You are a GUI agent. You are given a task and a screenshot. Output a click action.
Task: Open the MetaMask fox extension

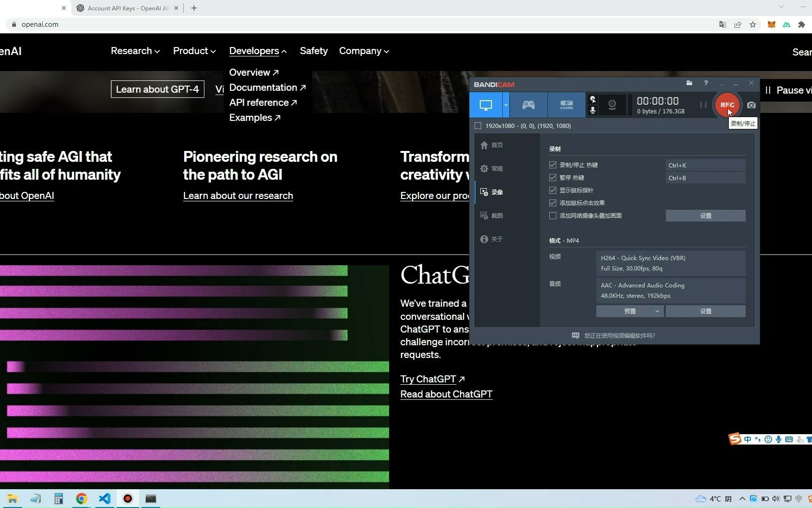[771, 24]
